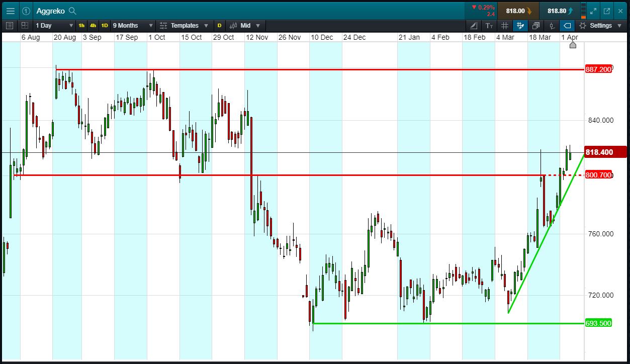Toggle the crosshair drawing mode icon
The image size is (630, 364).
520,25
